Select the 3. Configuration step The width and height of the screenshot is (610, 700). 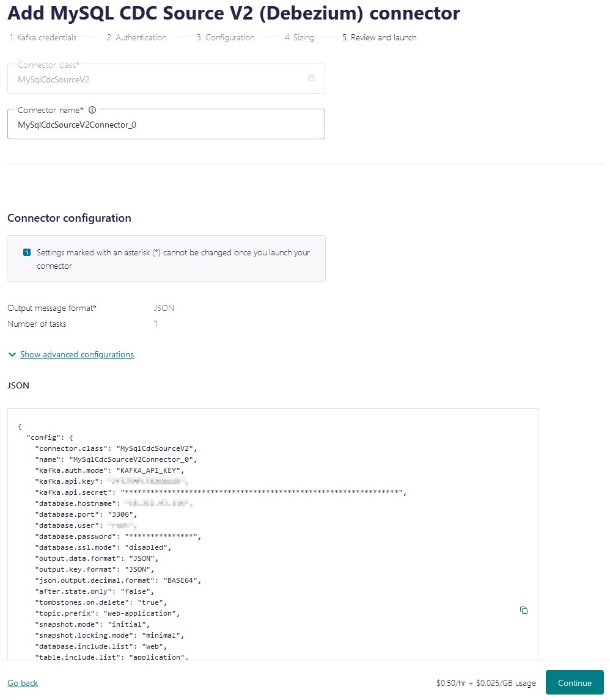[225, 37]
